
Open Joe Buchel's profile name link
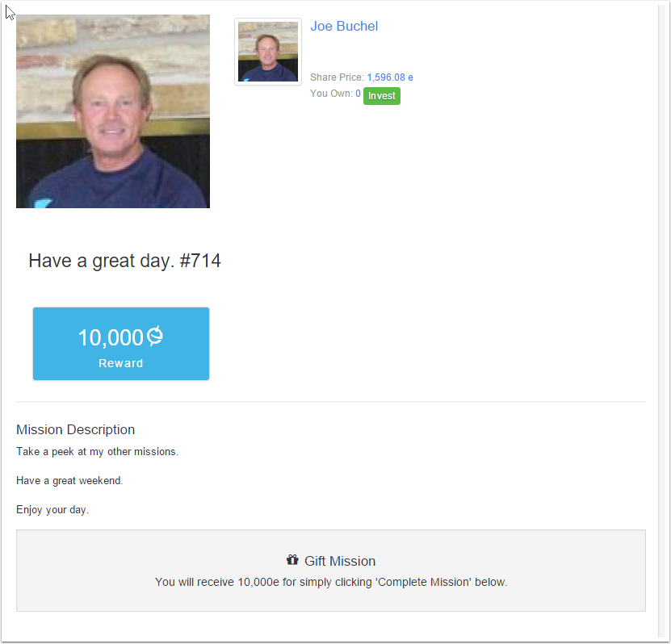tap(344, 26)
